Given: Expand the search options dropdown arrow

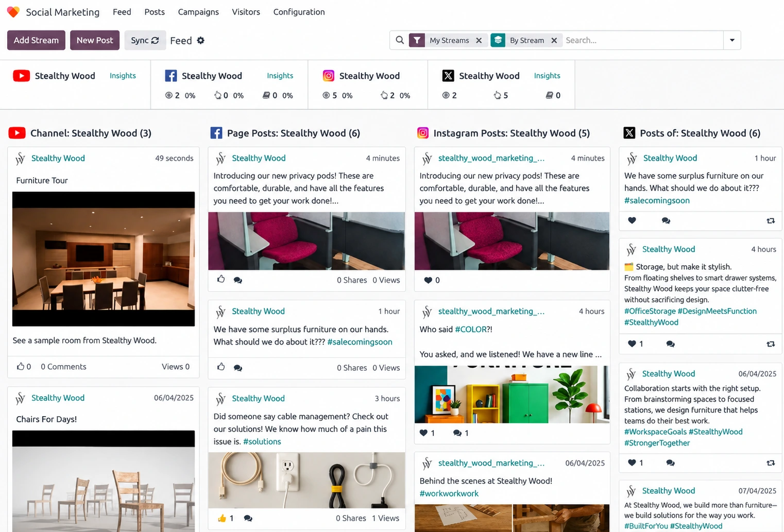Looking at the screenshot, I should [x=732, y=40].
